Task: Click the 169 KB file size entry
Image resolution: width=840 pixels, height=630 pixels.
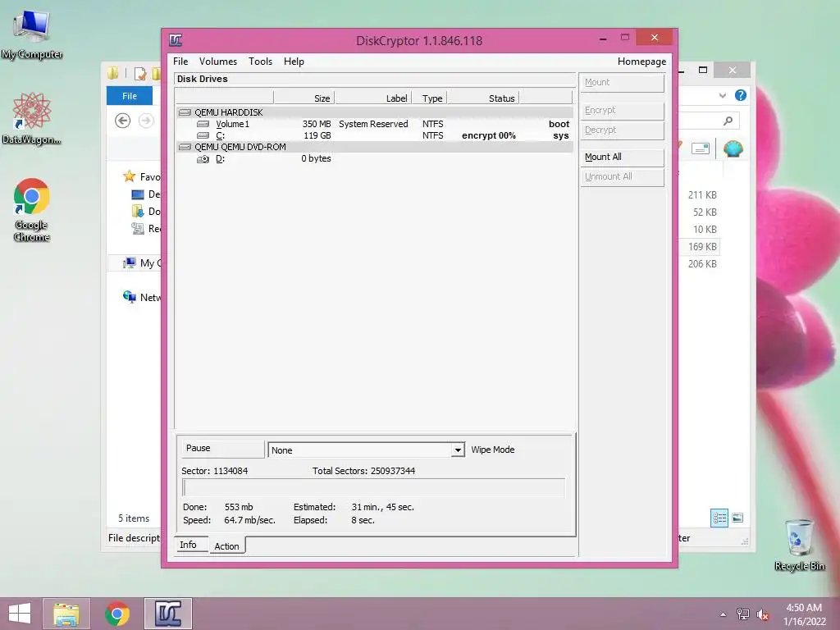Action: pyautogui.click(x=702, y=247)
